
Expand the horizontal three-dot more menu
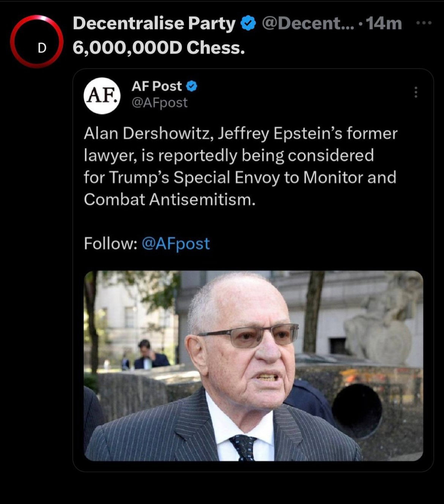click(x=424, y=23)
